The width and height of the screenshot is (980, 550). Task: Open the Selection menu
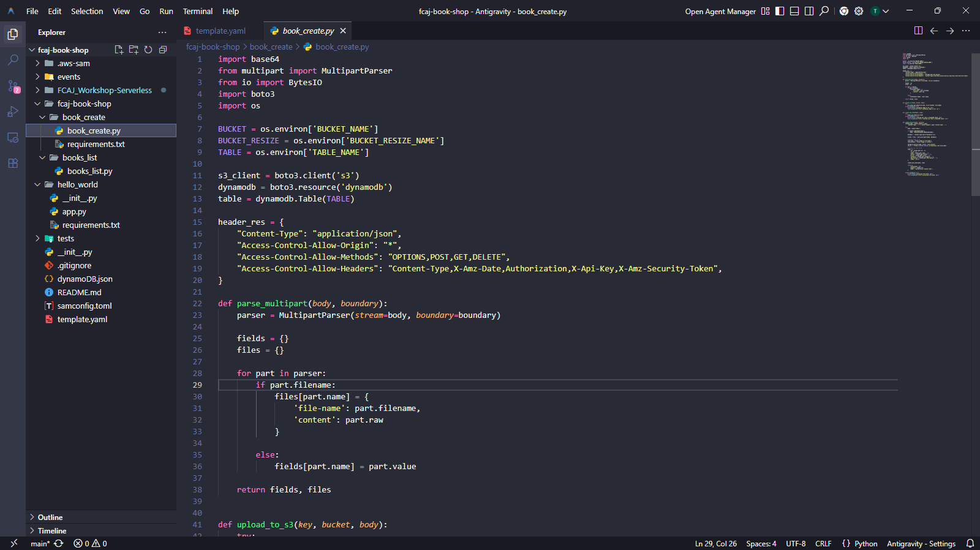point(87,11)
